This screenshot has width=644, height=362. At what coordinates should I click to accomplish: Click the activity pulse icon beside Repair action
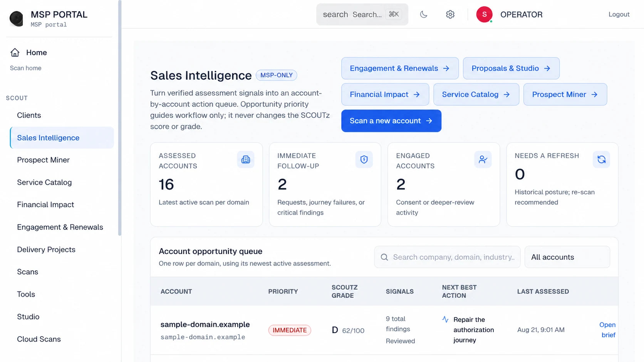click(x=446, y=319)
